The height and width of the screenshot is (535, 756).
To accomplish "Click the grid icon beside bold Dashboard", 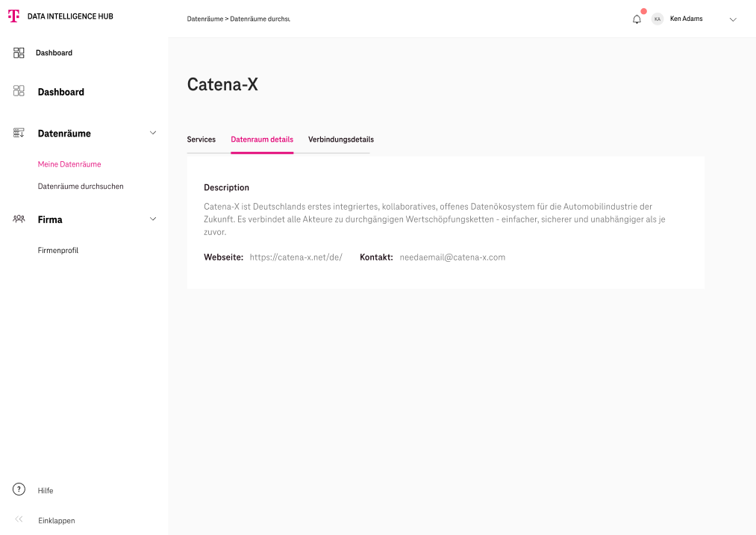I will [x=19, y=91].
